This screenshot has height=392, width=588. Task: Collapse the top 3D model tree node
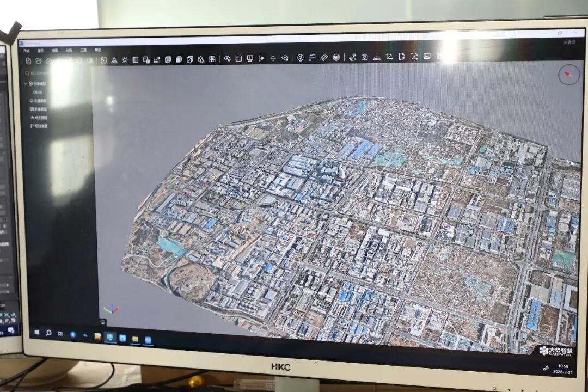pos(25,84)
